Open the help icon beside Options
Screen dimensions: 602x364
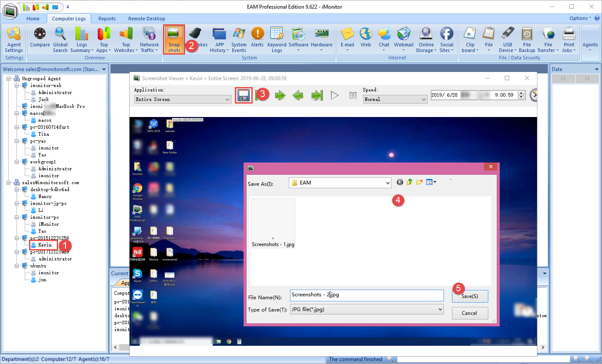[x=596, y=18]
